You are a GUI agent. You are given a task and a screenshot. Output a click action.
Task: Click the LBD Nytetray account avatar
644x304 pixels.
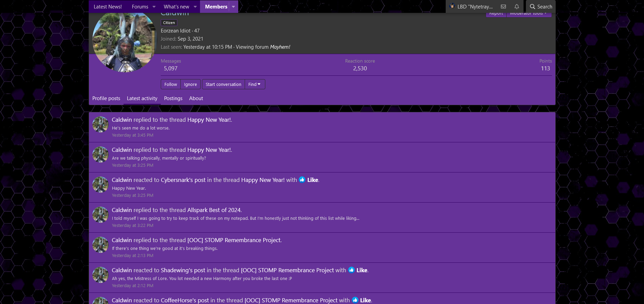point(452,6)
